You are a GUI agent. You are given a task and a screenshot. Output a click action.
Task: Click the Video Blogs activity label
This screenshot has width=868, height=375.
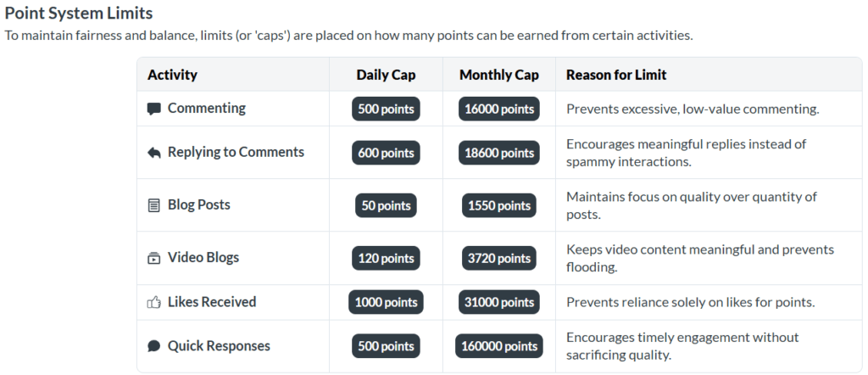(x=203, y=258)
